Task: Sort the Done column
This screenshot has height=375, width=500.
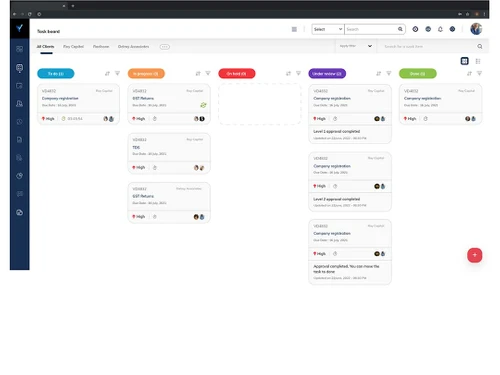Action: coord(469,74)
